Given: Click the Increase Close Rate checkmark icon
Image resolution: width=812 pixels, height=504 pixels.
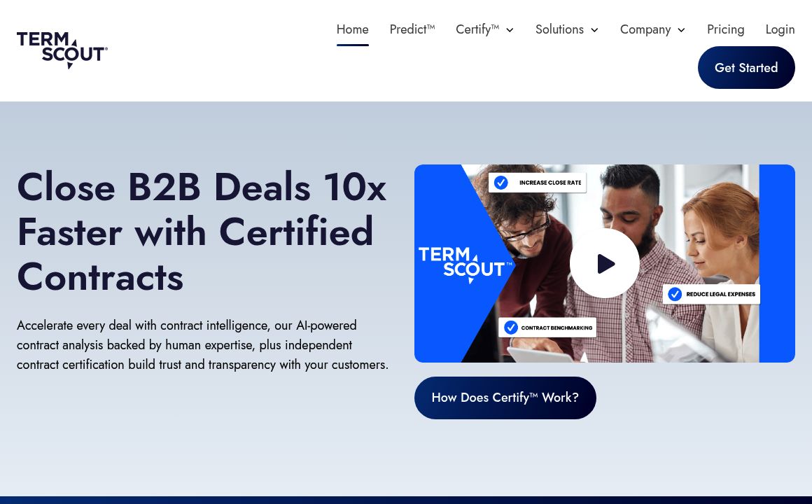Looking at the screenshot, I should (500, 182).
